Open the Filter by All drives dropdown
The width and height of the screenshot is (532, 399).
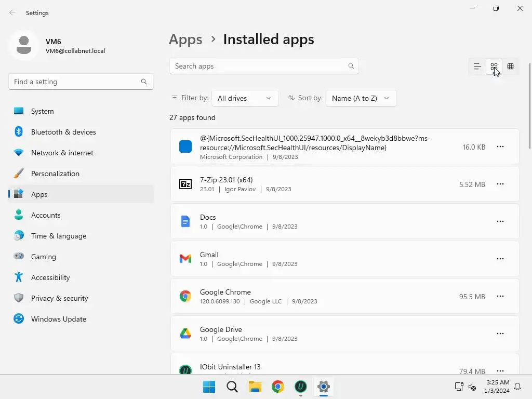coord(245,98)
